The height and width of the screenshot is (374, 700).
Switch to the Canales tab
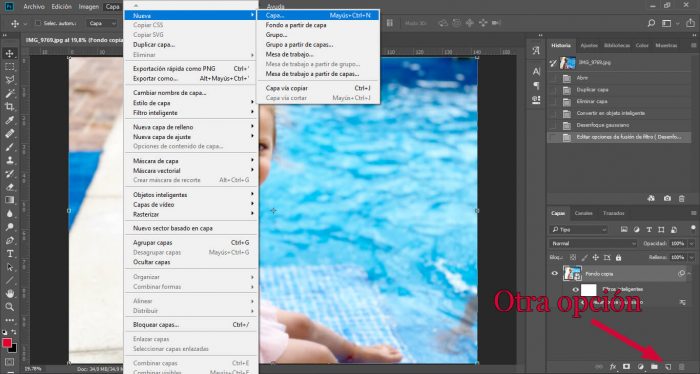click(x=583, y=213)
